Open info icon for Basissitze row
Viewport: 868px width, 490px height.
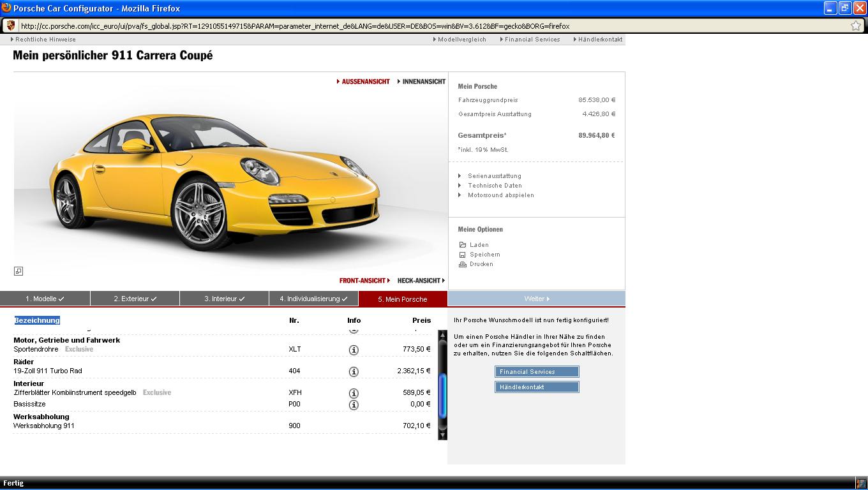tap(354, 405)
